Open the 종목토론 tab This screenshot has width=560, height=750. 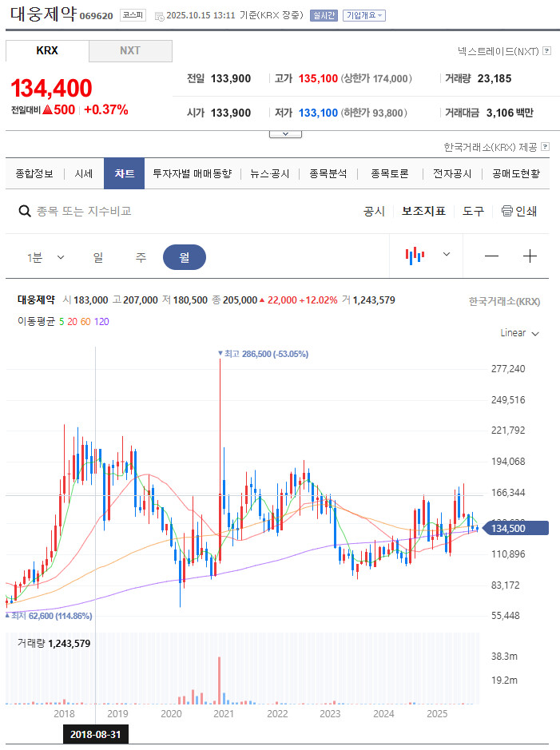click(390, 173)
